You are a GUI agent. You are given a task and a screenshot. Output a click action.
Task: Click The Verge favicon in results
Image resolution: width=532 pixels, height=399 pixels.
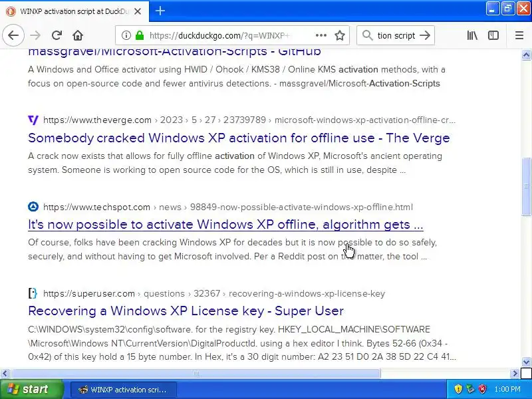pos(33,120)
